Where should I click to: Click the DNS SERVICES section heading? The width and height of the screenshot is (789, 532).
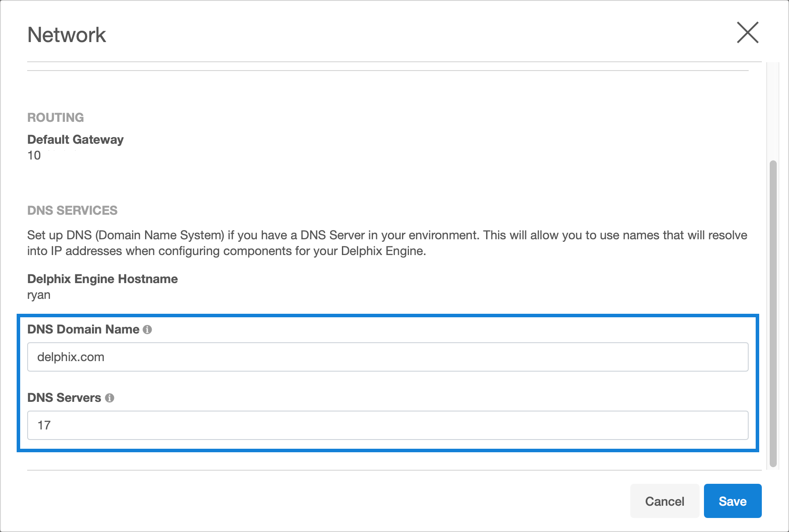coord(72,210)
